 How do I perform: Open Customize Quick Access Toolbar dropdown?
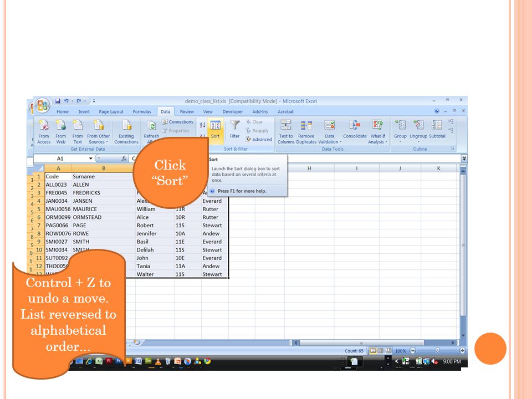pyautogui.click(x=94, y=101)
